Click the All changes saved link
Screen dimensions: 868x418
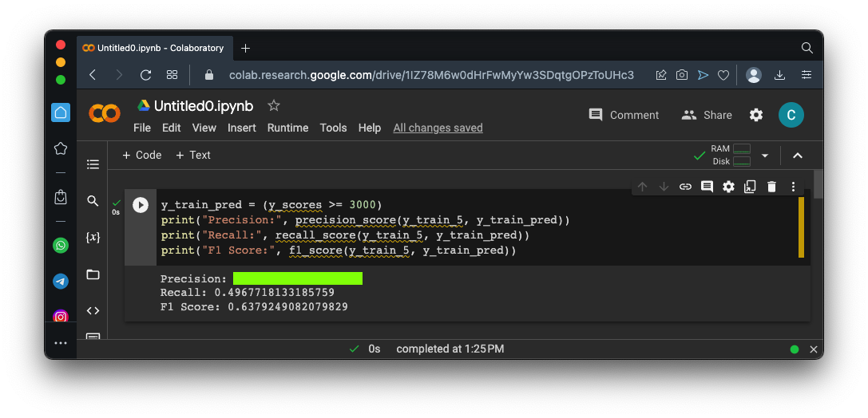point(438,128)
